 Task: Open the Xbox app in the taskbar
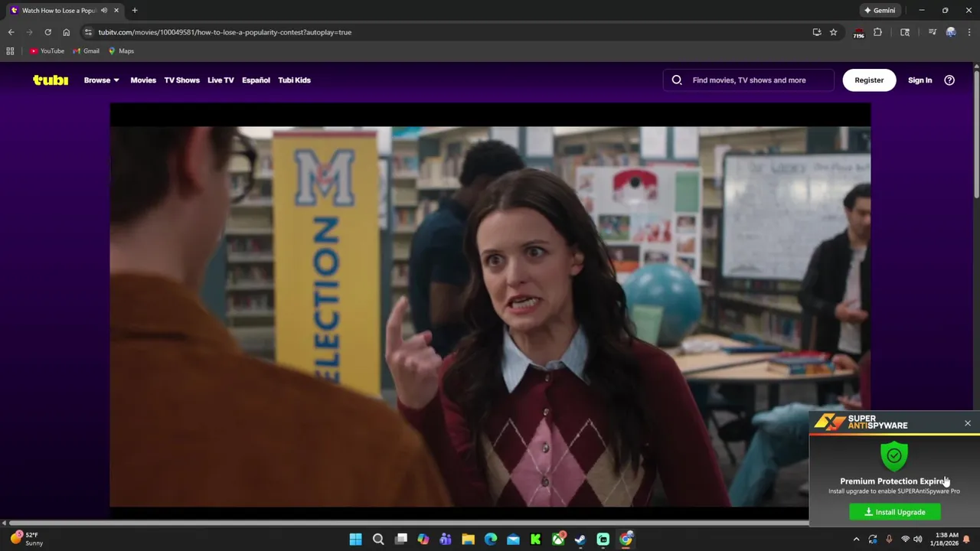click(558, 540)
